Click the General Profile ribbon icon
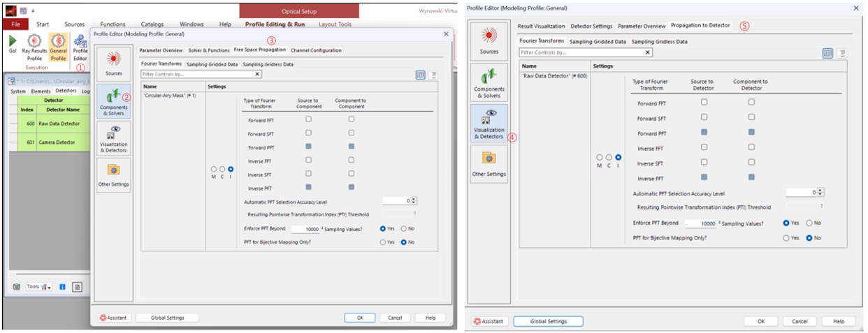The width and height of the screenshot is (868, 333). tap(58, 44)
